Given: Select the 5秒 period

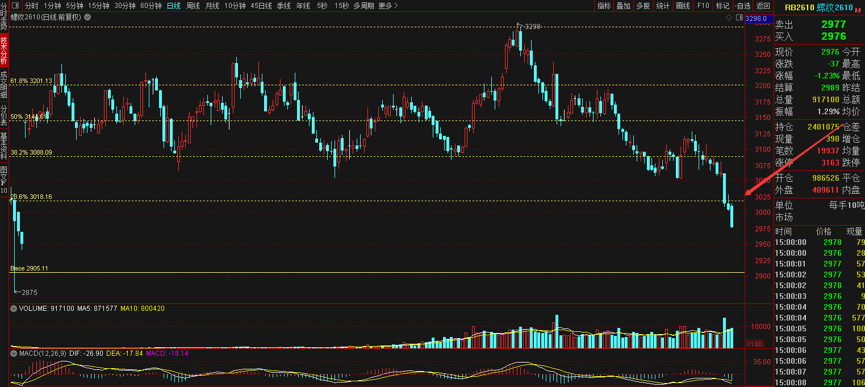Looking at the screenshot, I should [x=322, y=6].
